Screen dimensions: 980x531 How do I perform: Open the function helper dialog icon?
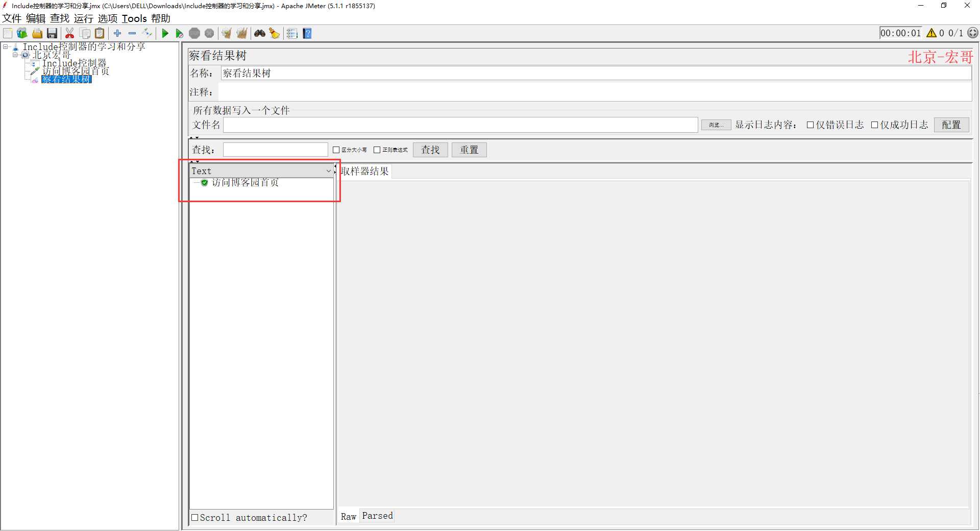[292, 33]
